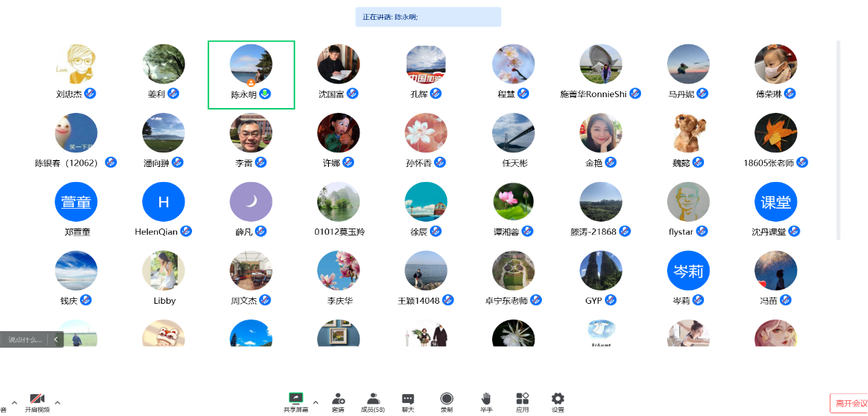Image resolution: width=868 pixels, height=416 pixels.
Task: Click the 离开会议 leave meeting button
Action: 849,404
